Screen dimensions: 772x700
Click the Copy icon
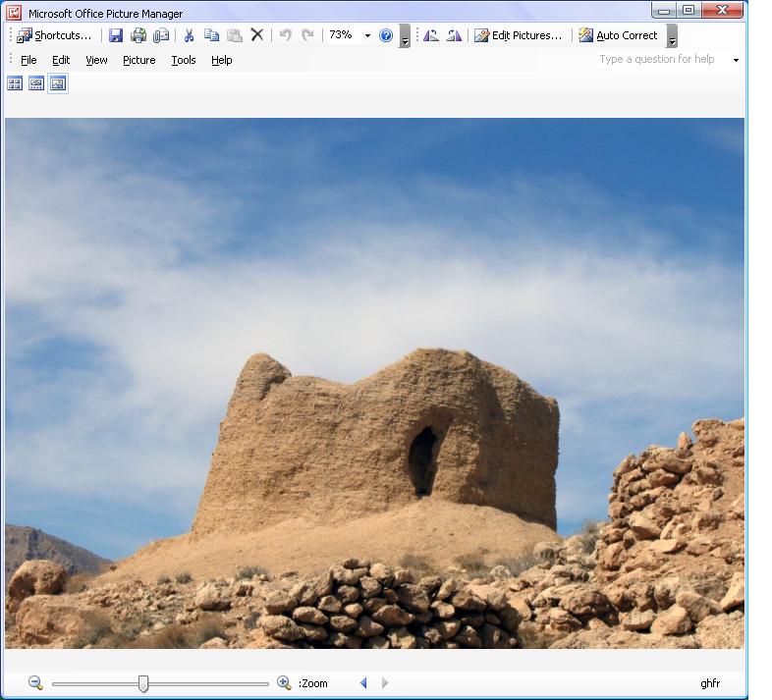pos(212,35)
